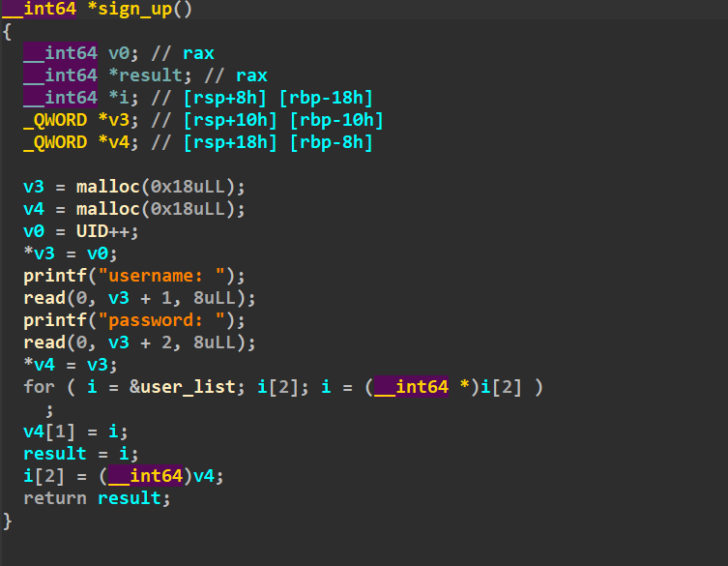Click the [rbp-8h] comment for v4
Viewport: 728px width, 566px height.
(331, 142)
